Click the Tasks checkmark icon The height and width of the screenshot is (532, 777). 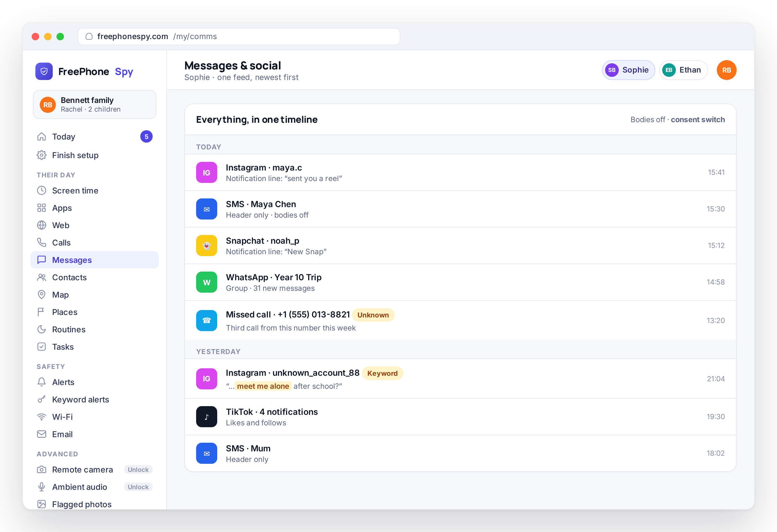[42, 347]
